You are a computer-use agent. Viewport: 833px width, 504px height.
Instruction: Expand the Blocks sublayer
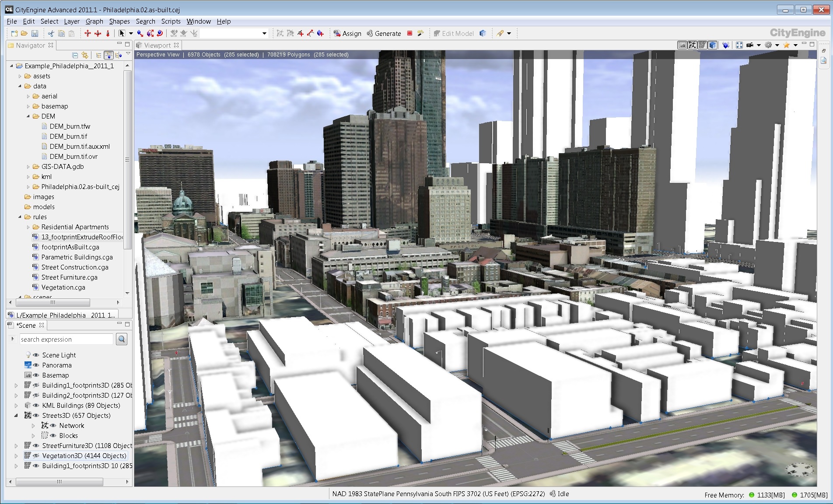(33, 436)
